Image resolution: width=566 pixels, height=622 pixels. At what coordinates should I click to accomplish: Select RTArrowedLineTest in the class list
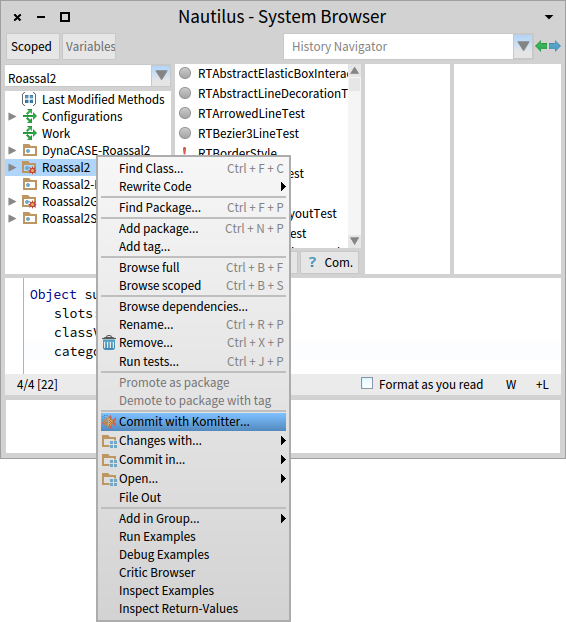pyautogui.click(x=262, y=113)
